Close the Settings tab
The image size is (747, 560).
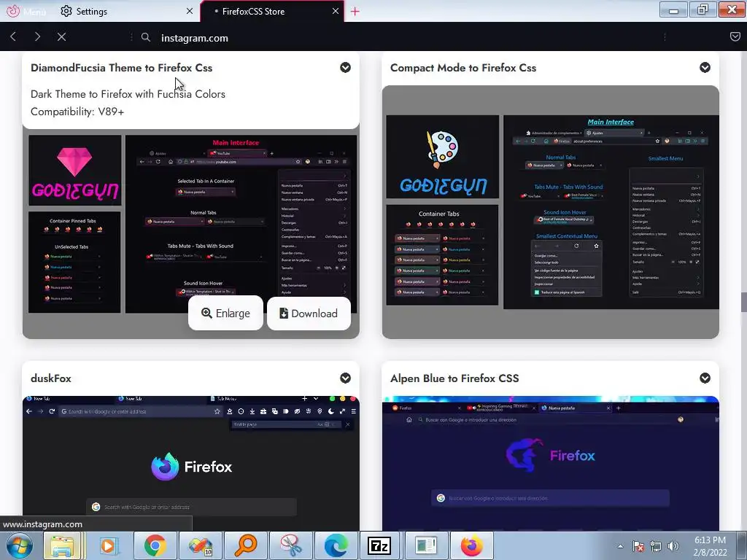pos(190,11)
